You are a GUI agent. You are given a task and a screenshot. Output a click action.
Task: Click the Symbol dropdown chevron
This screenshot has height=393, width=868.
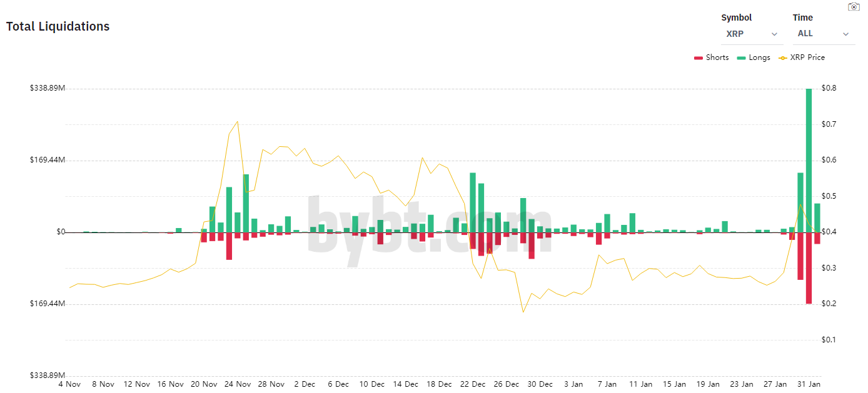[774, 34]
